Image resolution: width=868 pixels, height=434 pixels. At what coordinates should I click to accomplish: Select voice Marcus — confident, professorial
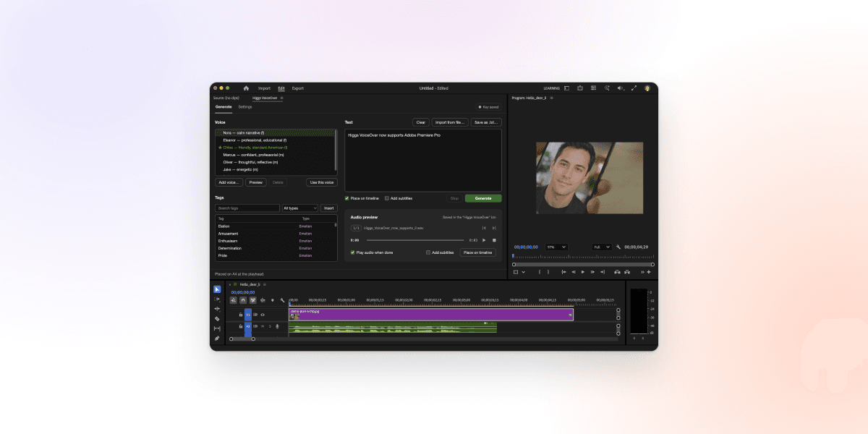[275, 155]
